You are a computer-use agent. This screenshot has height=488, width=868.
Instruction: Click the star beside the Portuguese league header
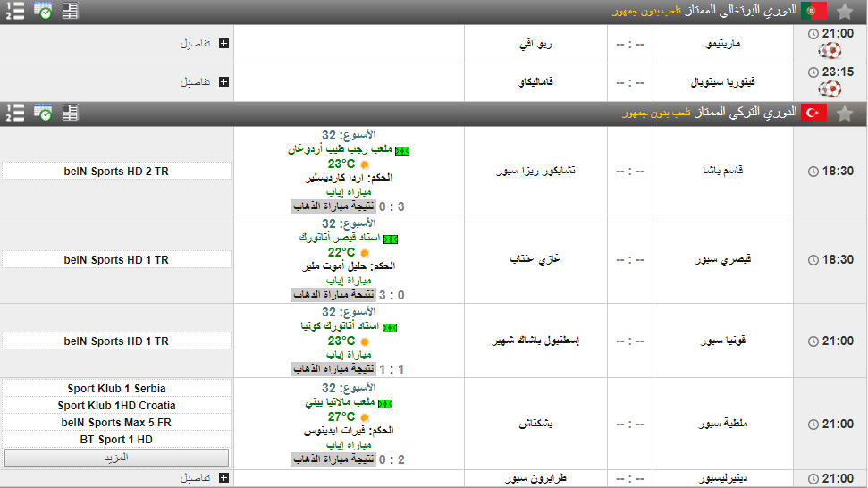point(844,12)
